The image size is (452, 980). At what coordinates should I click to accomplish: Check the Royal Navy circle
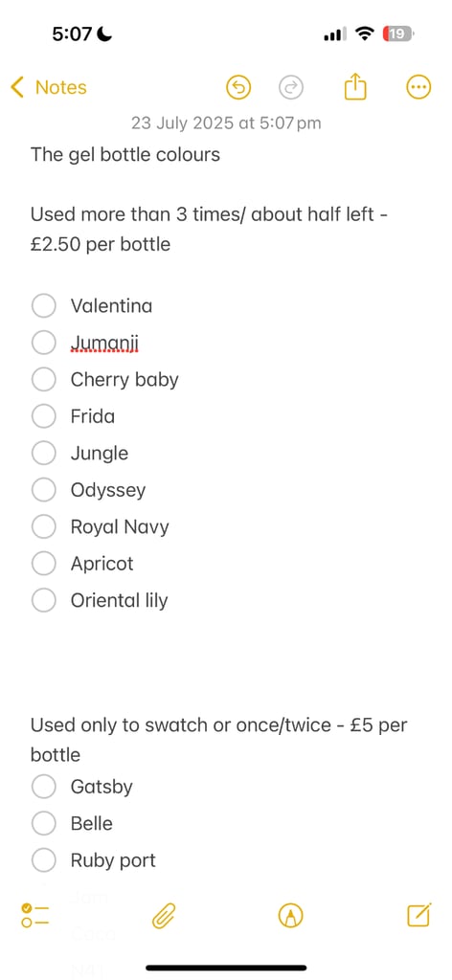tap(44, 527)
